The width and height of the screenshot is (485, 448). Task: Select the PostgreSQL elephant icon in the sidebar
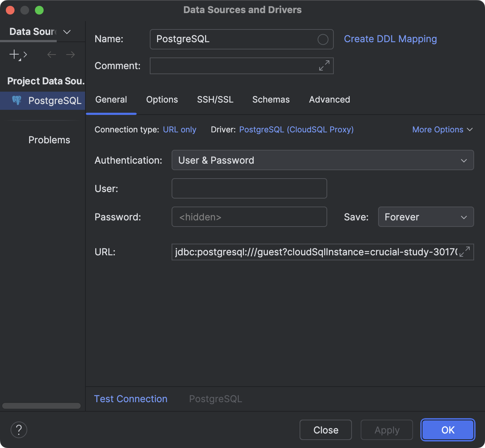click(17, 101)
